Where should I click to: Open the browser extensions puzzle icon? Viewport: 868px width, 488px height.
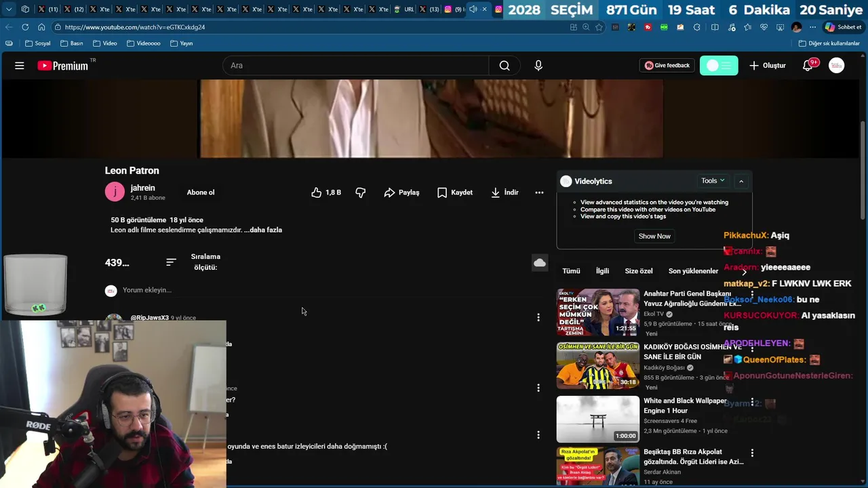pyautogui.click(x=697, y=27)
